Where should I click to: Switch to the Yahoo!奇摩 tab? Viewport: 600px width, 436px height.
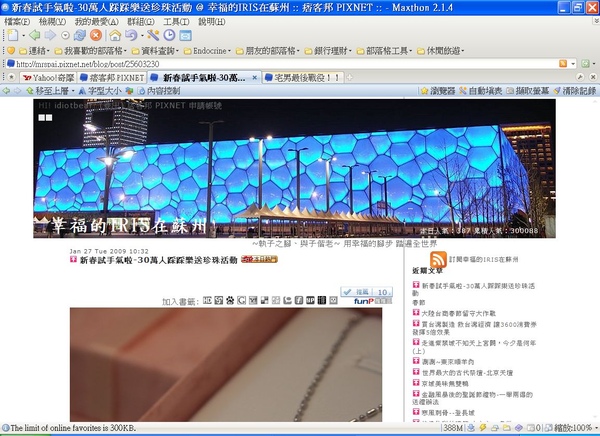pyautogui.click(x=49, y=78)
